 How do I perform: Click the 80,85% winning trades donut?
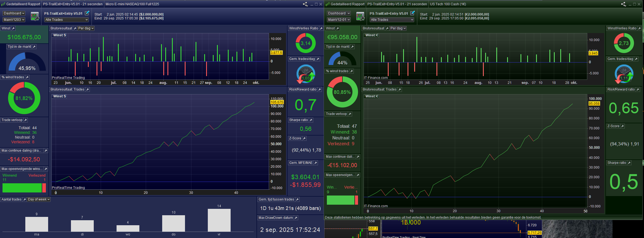[342, 92]
